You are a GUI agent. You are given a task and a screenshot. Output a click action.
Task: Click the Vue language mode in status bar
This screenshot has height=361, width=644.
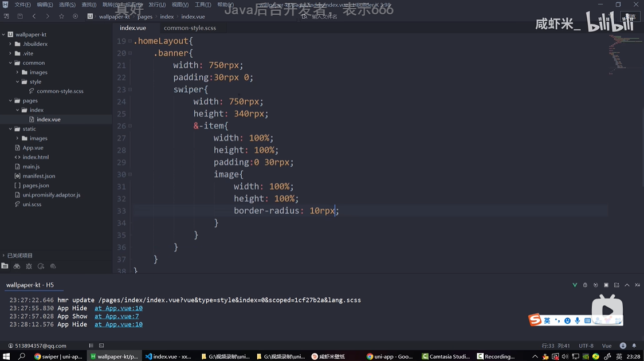607,346
